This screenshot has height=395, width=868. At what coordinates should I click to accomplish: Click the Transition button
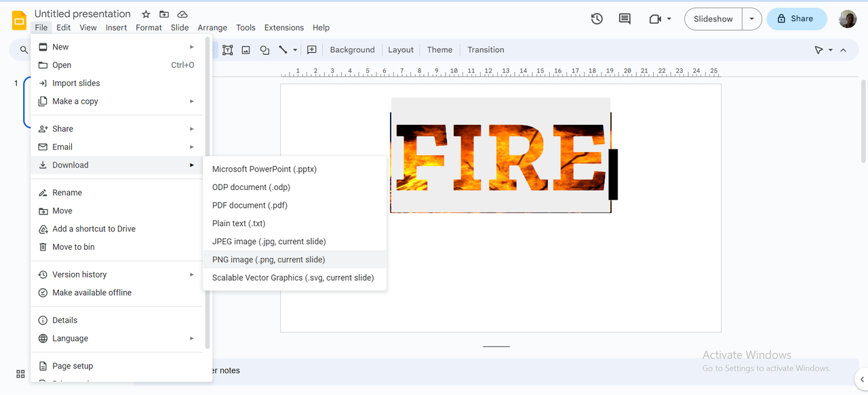coord(486,50)
